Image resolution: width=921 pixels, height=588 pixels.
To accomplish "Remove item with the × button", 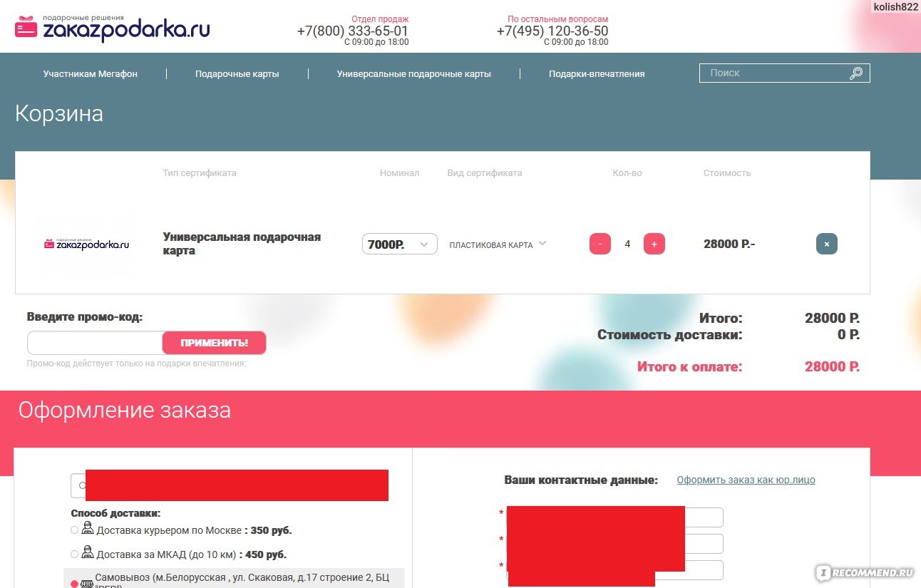I will pyautogui.click(x=827, y=244).
